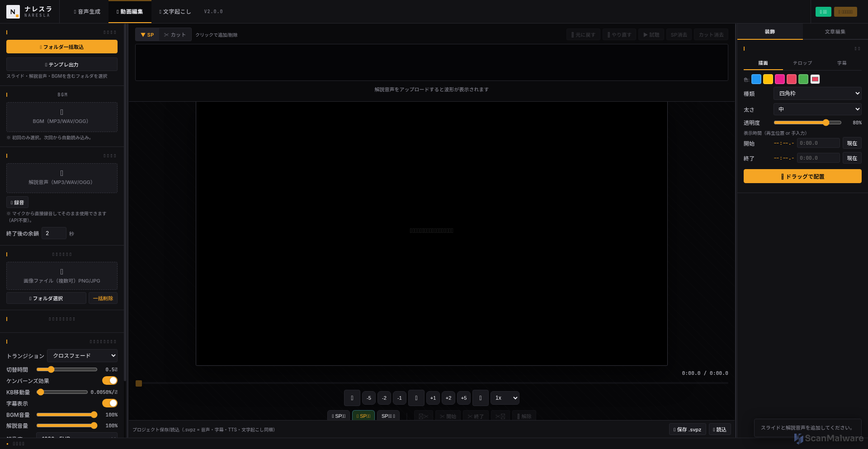
Task: Select the SP marker mode button
Action: tap(147, 35)
